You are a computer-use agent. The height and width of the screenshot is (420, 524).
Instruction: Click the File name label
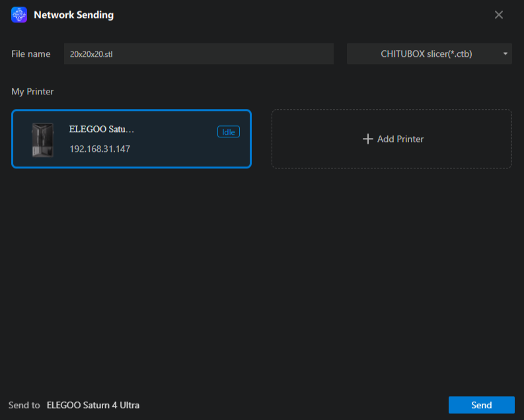[31, 53]
